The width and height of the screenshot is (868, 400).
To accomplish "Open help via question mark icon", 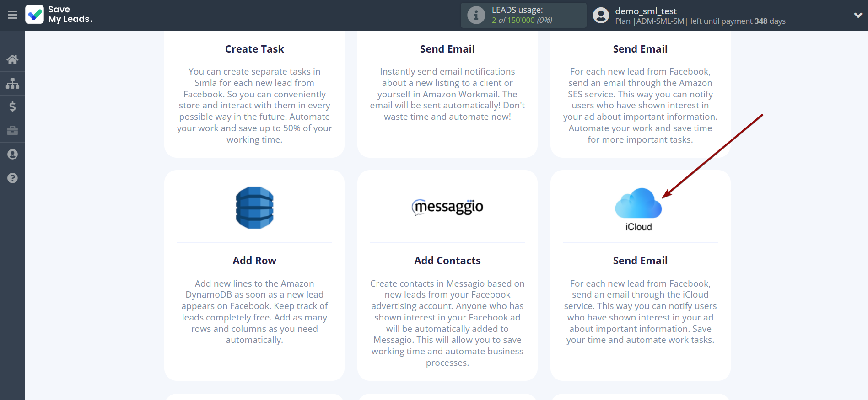I will tap(12, 178).
